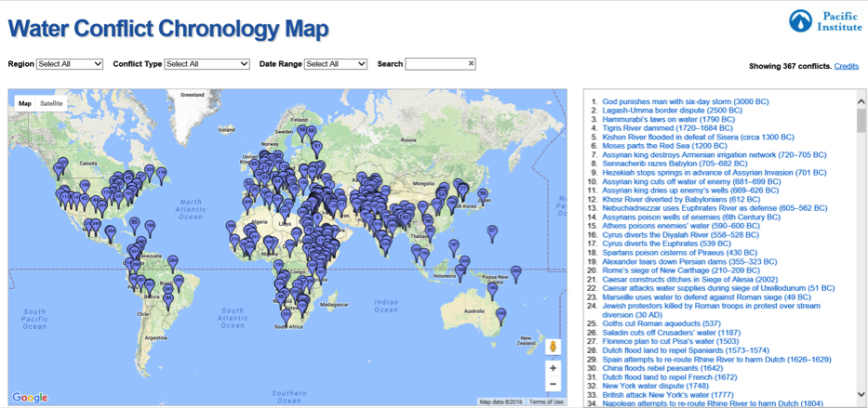Click the Water Conflict Chronology Map heading
Screen dimensions: 868x408
point(168,29)
